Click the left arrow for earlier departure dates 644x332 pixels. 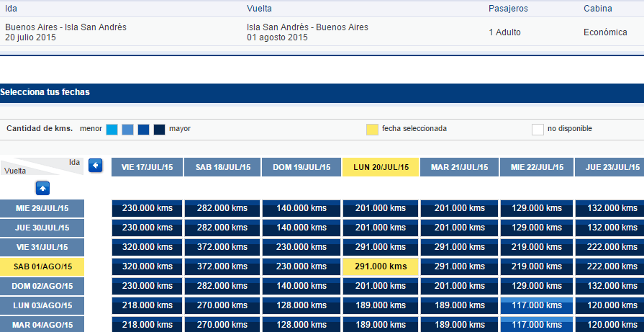(x=95, y=166)
